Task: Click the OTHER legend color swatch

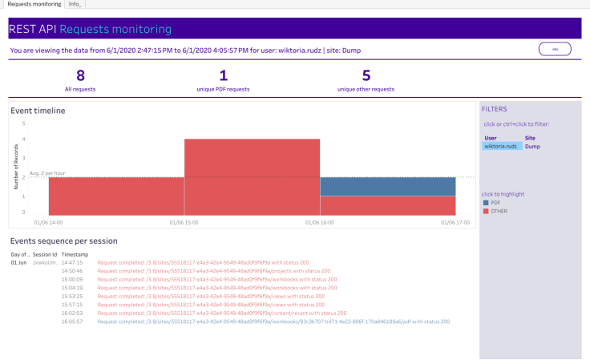Action: (x=486, y=210)
